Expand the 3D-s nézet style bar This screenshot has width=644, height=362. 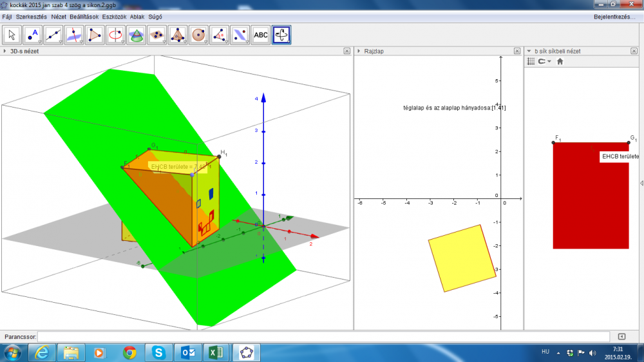tap(5, 51)
